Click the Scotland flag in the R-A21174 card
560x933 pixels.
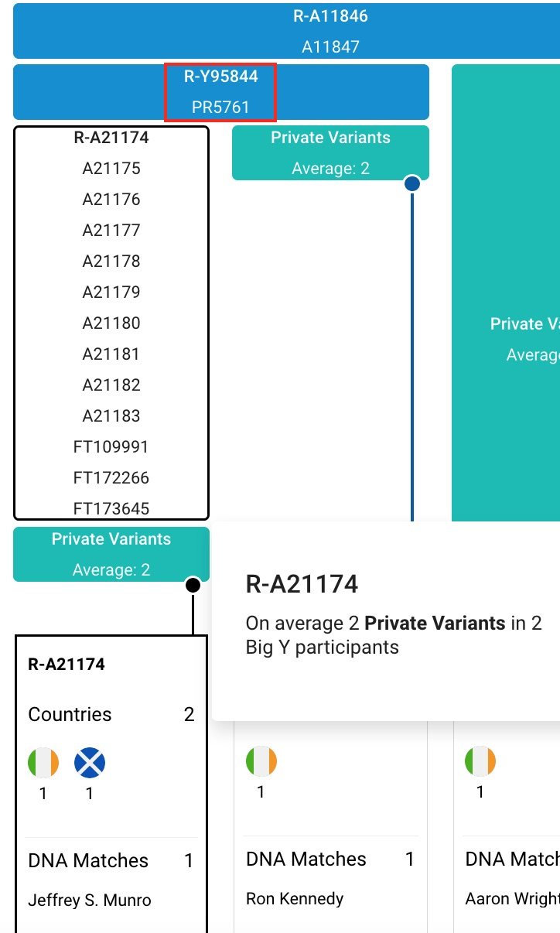(x=90, y=764)
